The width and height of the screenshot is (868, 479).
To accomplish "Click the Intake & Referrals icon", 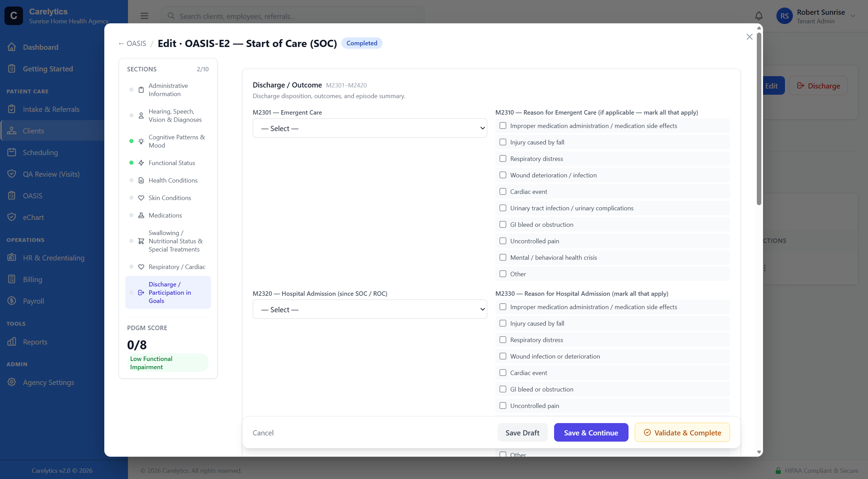I will tap(12, 109).
